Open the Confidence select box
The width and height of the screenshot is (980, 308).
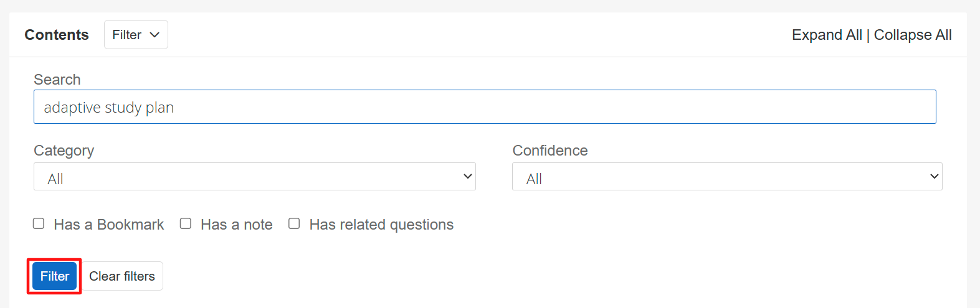[726, 177]
